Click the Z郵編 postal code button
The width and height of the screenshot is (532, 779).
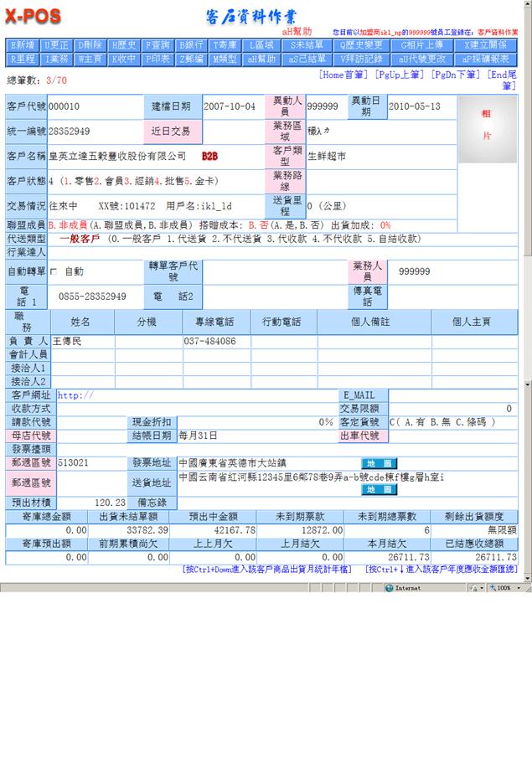point(191,59)
